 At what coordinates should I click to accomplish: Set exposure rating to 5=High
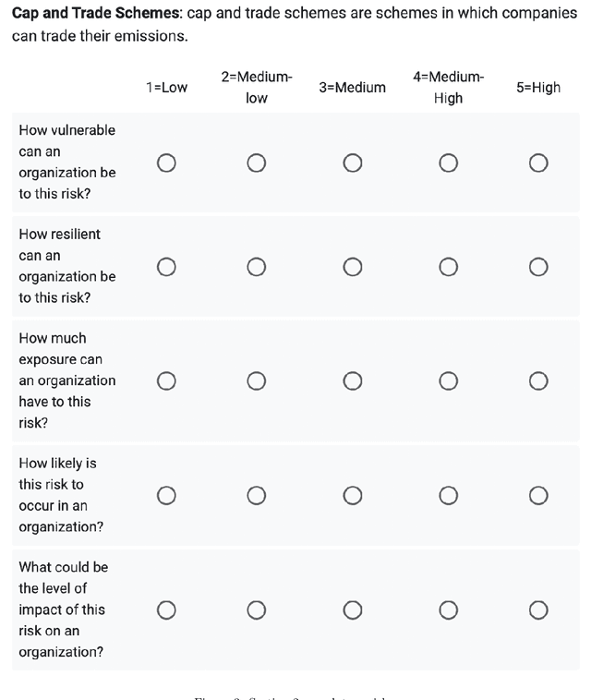[x=538, y=380]
